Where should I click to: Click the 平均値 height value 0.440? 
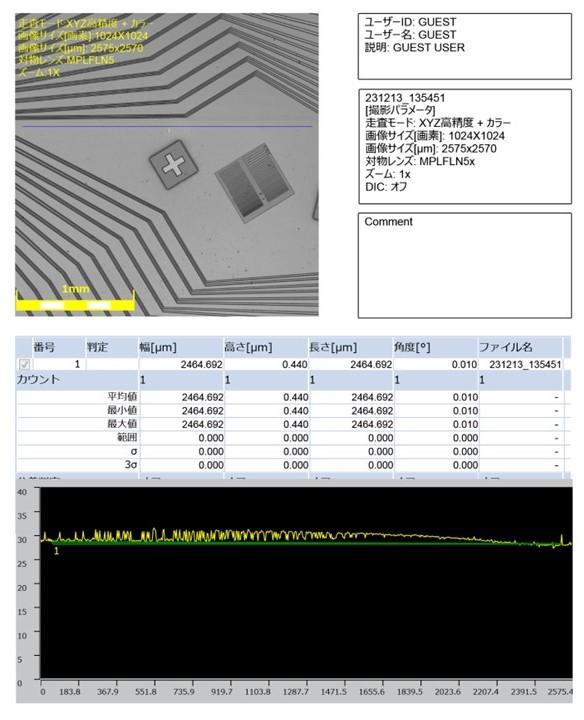296,397
